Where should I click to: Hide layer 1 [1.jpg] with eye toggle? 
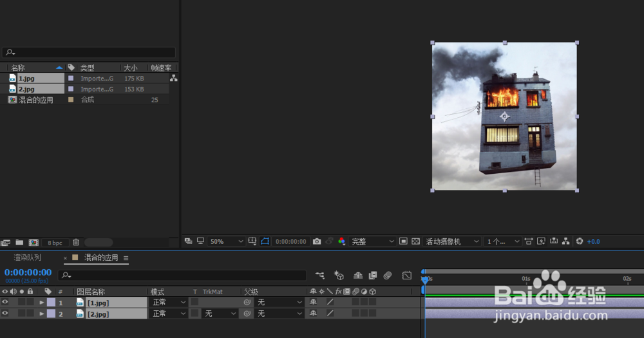(x=5, y=302)
